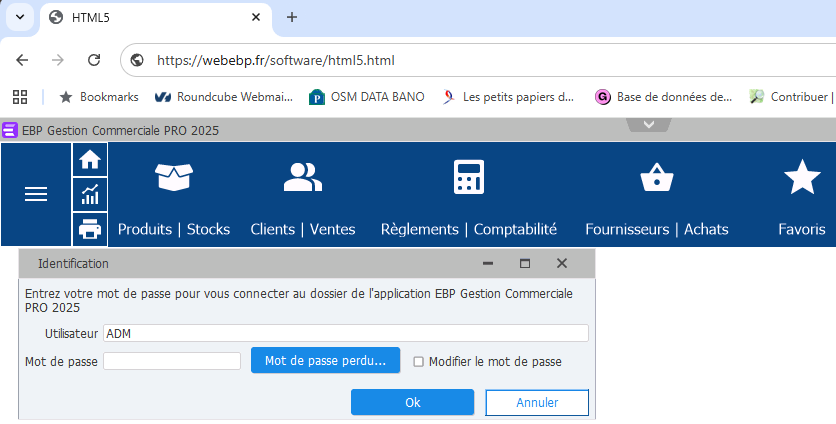Image resolution: width=836 pixels, height=424 pixels.
Task: Focus the Mot de passe field
Action: pos(172,361)
